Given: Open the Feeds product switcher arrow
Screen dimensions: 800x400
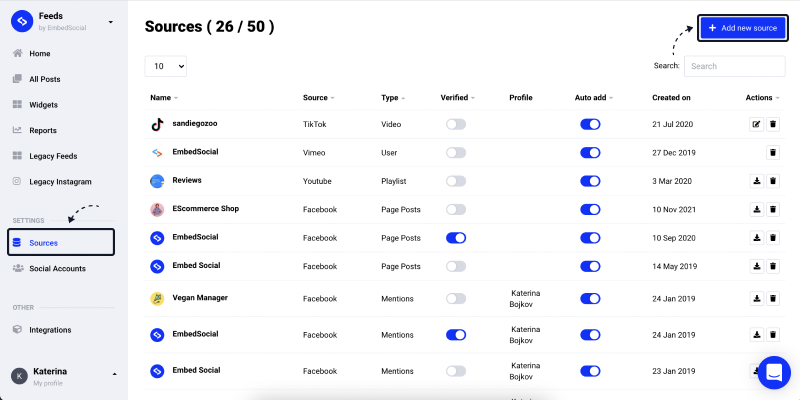Looking at the screenshot, I should [x=111, y=22].
